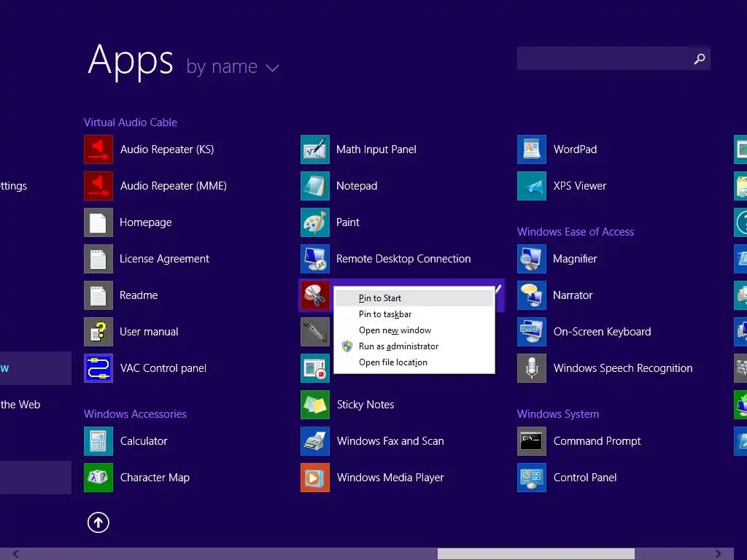Launch the VAC Control panel icon

(98, 368)
